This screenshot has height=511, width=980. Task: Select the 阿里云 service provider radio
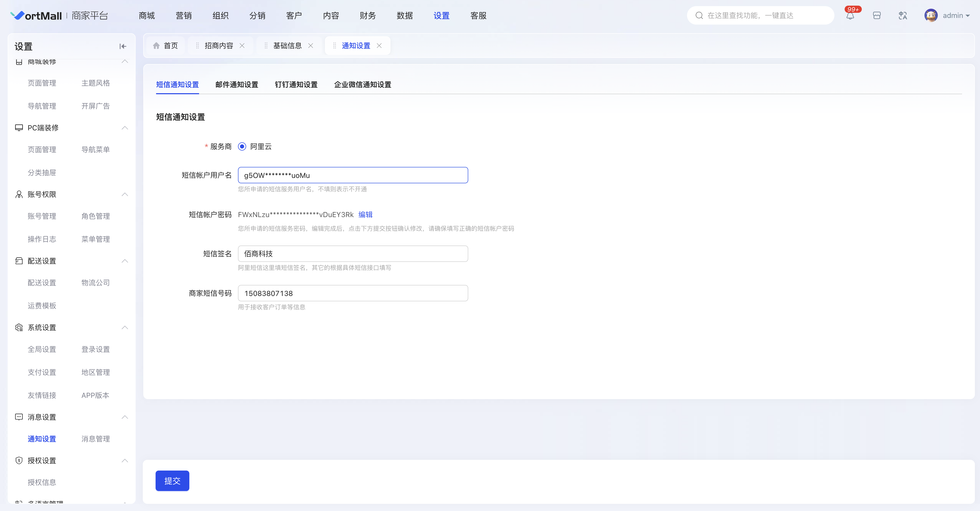[242, 147]
